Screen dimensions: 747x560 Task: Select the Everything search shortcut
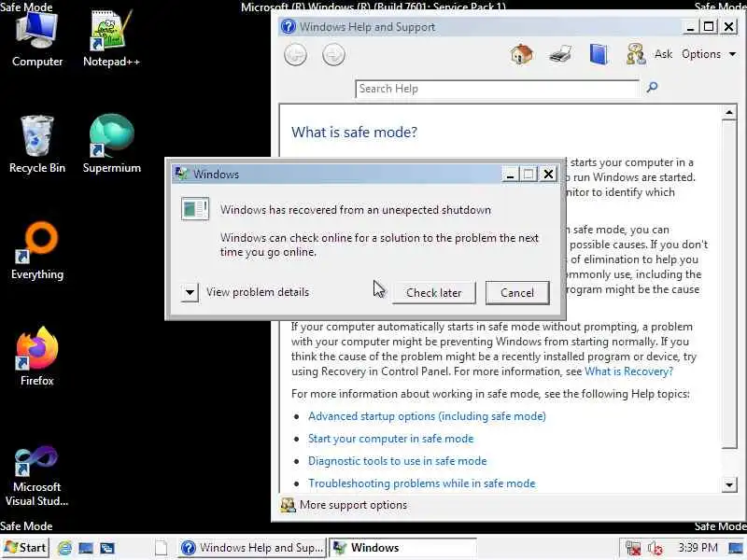click(37, 251)
